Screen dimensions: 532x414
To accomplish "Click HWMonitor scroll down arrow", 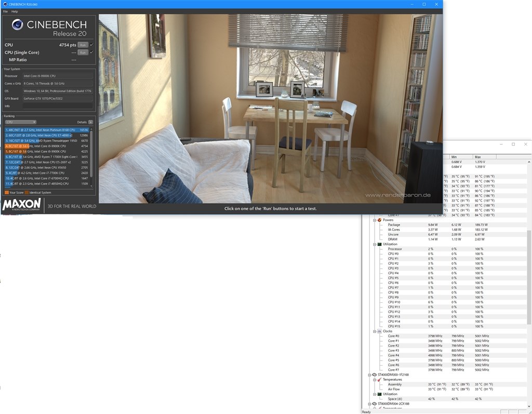I will click(x=528, y=406).
